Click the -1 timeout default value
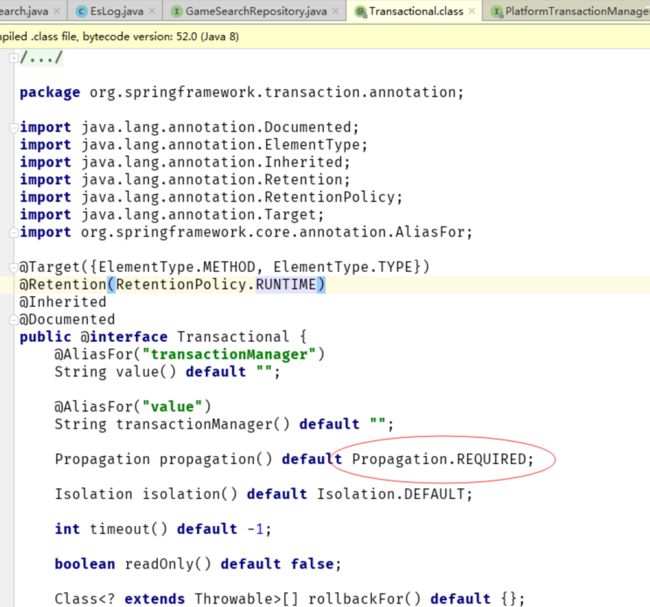 [x=255, y=529]
